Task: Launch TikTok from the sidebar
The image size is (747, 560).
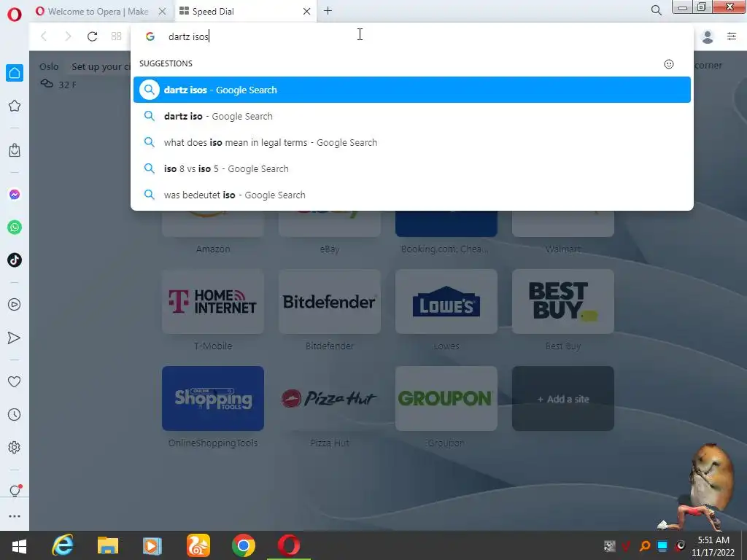Action: pyautogui.click(x=15, y=260)
